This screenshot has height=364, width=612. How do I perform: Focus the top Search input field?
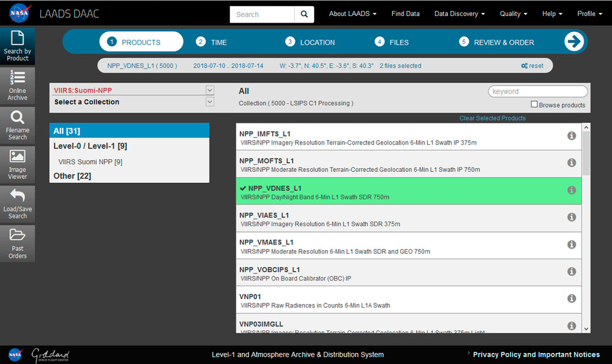[262, 15]
